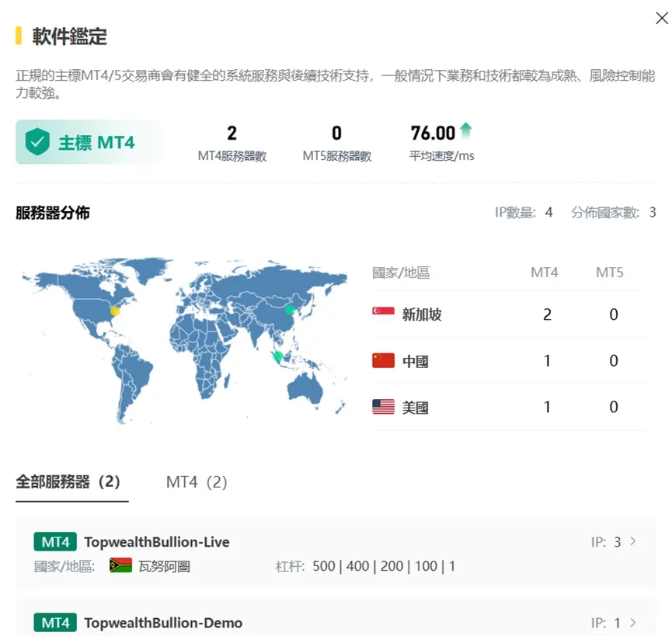
Task: Click the China flag icon
Action: [383, 360]
